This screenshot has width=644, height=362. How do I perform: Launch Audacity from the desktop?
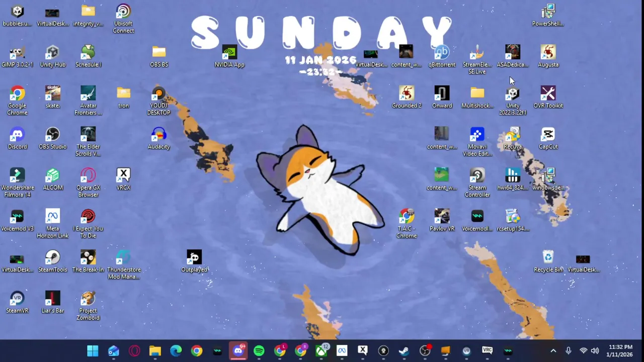pyautogui.click(x=159, y=138)
